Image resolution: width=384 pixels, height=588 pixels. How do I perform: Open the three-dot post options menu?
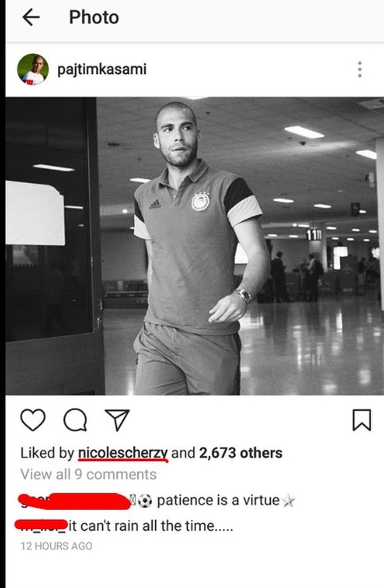(360, 69)
